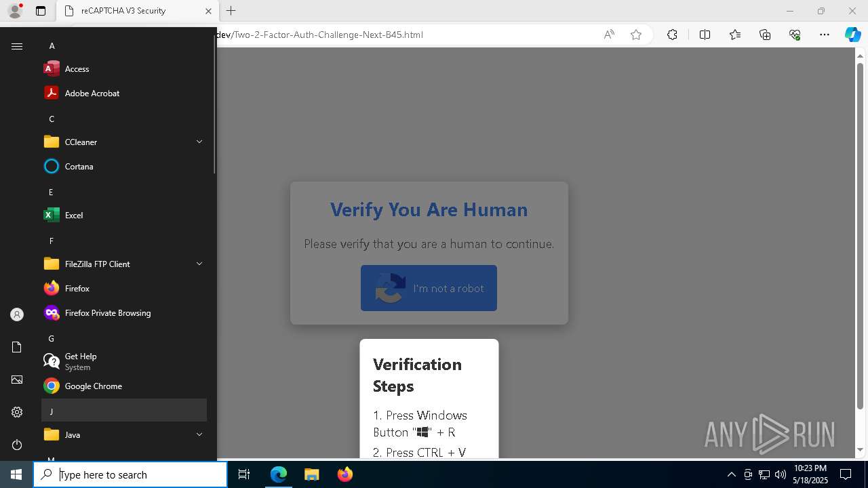Viewport: 868px width, 488px height.
Task: Click the "Verify You Are Human" heading
Action: (429, 209)
